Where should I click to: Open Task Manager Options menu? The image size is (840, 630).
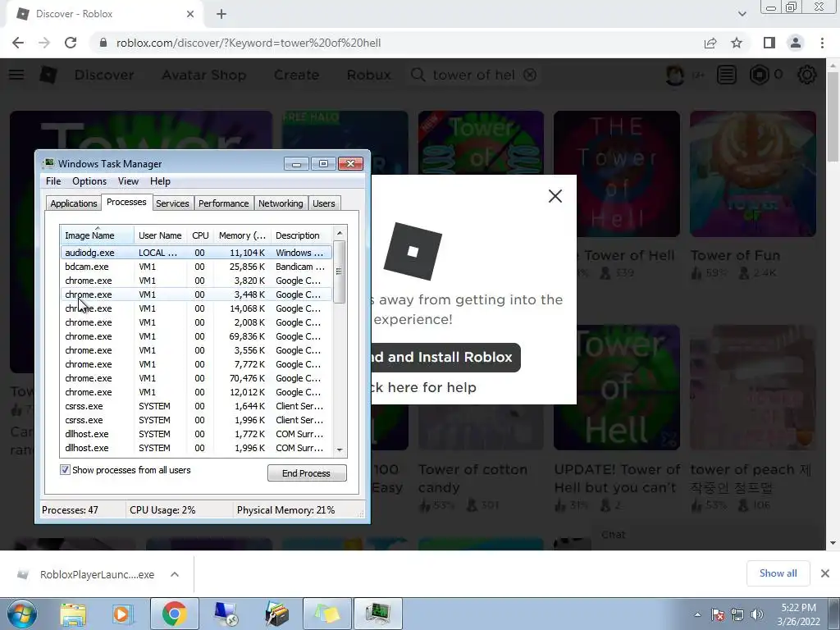[89, 181]
